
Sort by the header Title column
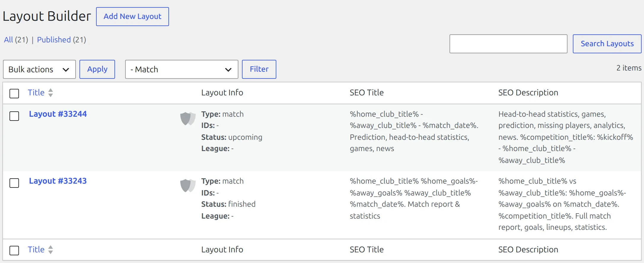36,93
